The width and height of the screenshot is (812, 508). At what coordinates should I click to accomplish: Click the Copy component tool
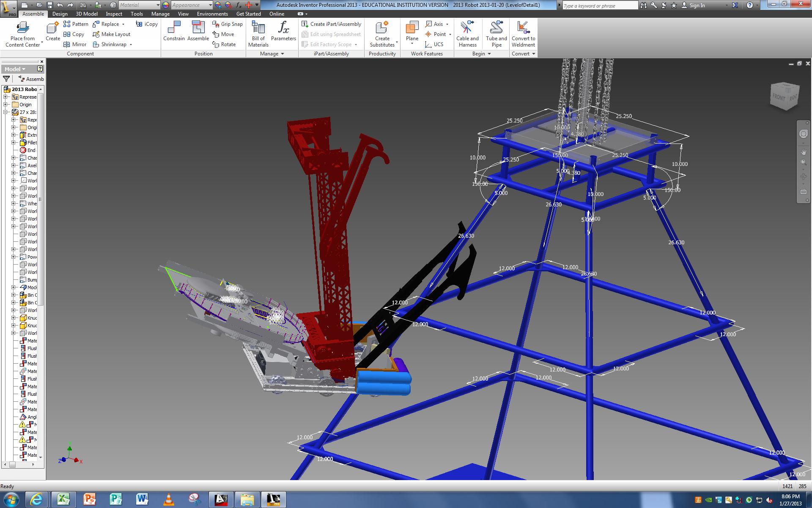click(x=74, y=34)
